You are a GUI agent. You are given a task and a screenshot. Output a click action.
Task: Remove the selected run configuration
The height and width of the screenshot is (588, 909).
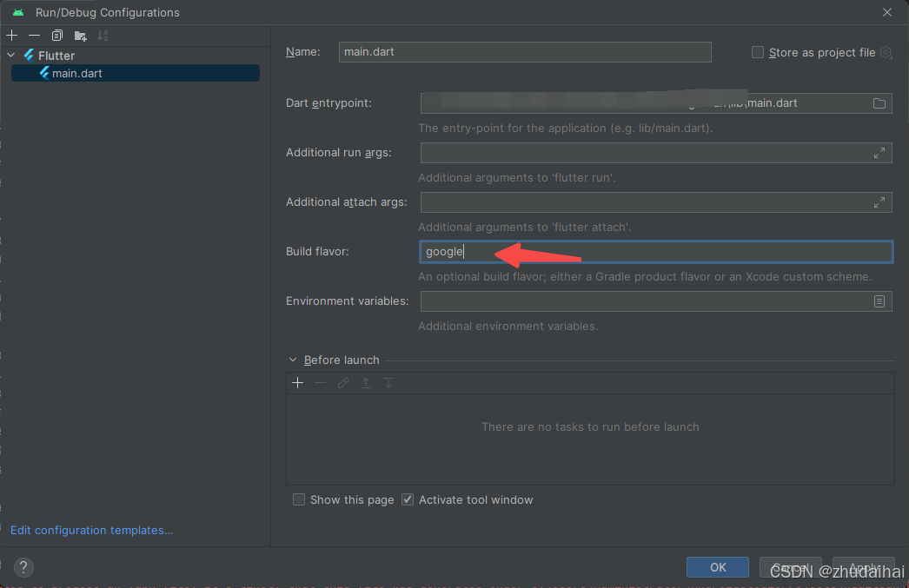click(33, 35)
